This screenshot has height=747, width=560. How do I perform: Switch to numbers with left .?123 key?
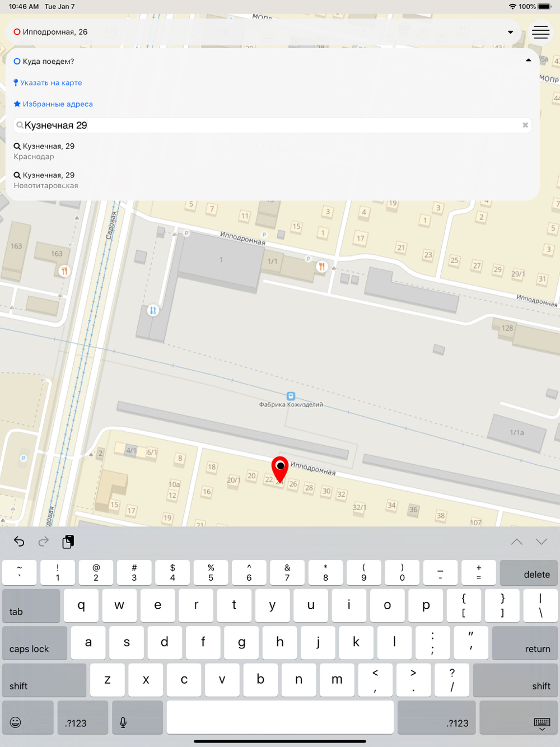pos(82,717)
